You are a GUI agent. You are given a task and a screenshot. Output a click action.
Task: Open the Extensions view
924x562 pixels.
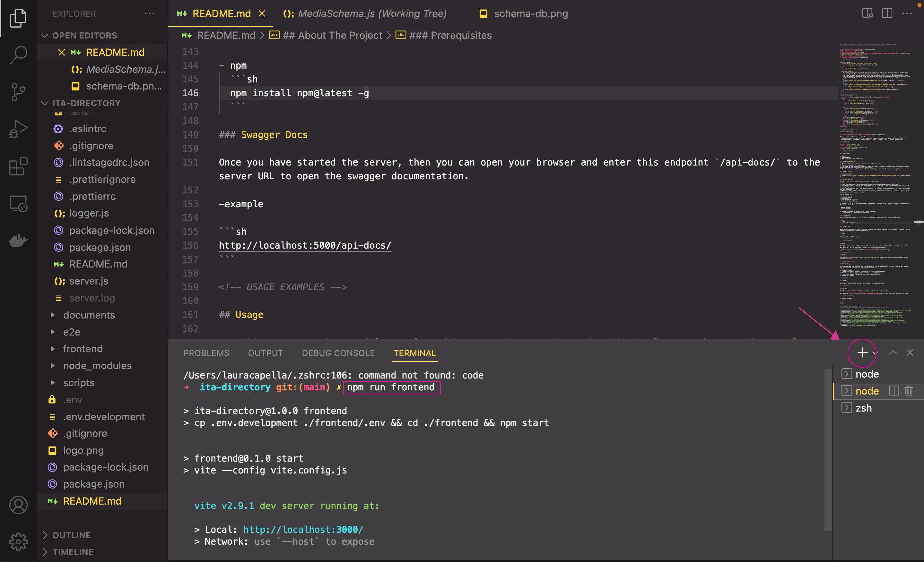(x=18, y=166)
